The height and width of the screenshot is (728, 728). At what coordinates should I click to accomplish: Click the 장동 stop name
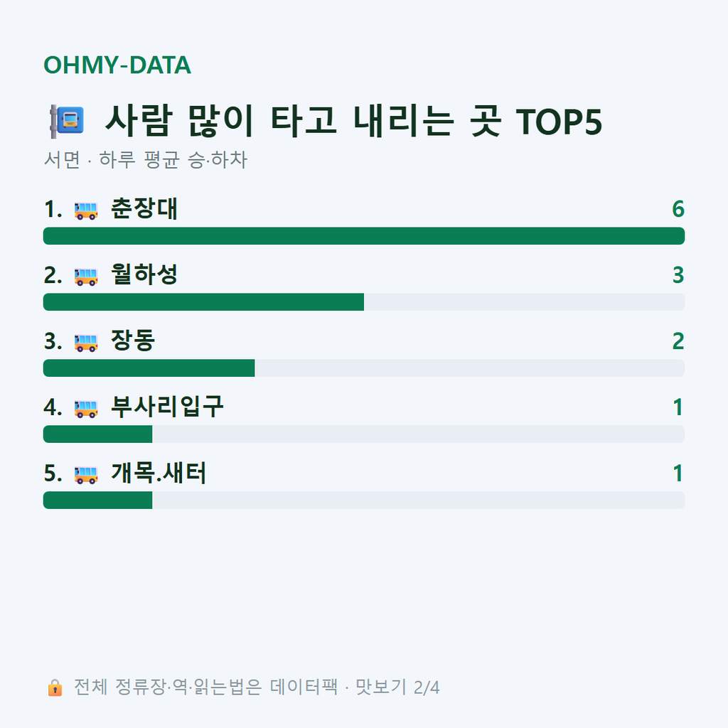pyautogui.click(x=133, y=341)
